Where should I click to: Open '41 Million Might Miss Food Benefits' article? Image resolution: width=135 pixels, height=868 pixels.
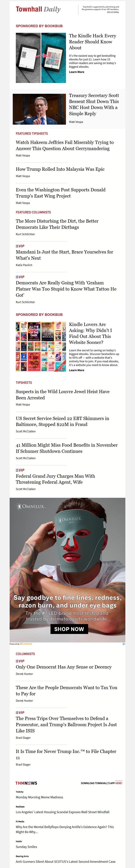[x=67, y=448]
